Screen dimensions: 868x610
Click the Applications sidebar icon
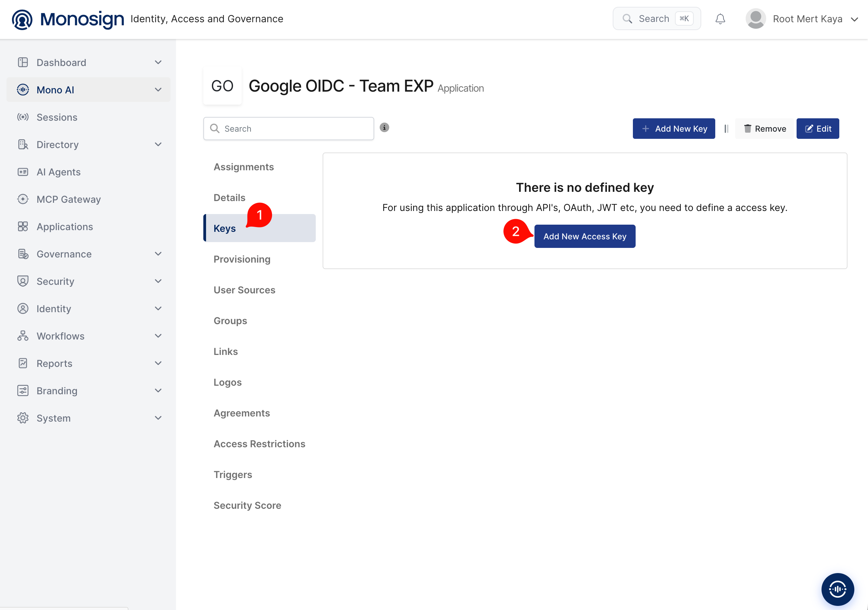coord(23,227)
